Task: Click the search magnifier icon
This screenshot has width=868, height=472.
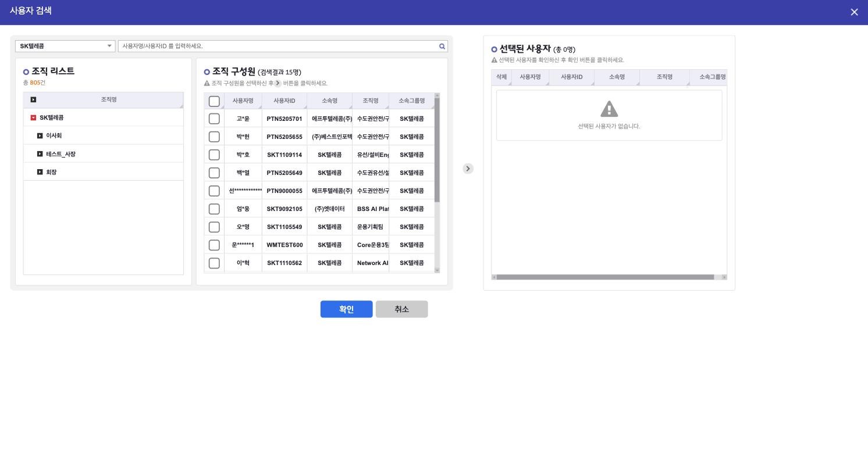Action: click(x=442, y=47)
